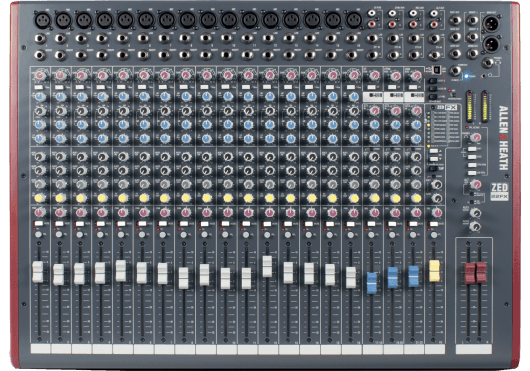Click the first blue stereo channel fader
Image resolution: width=530 pixels, height=371 pixels.
click(x=372, y=282)
